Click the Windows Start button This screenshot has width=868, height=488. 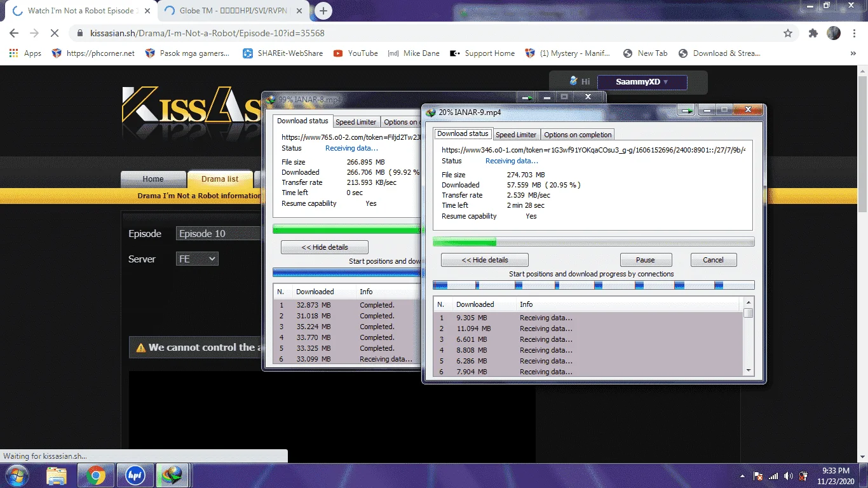tap(17, 475)
